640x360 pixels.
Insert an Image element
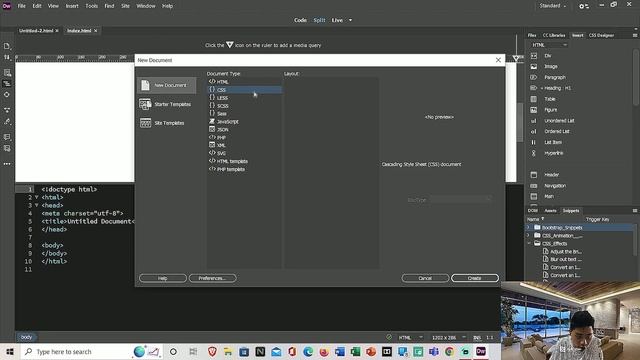[x=550, y=67]
